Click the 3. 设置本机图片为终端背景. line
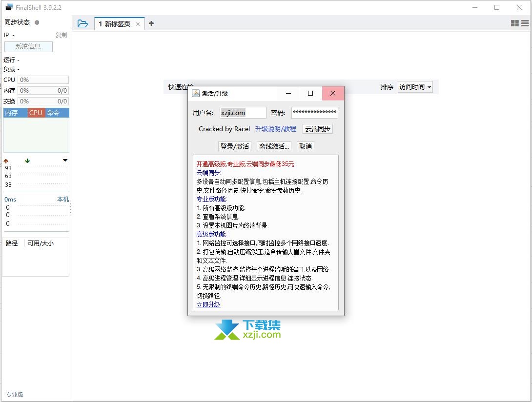Image resolution: width=532 pixels, height=402 pixels. point(233,225)
